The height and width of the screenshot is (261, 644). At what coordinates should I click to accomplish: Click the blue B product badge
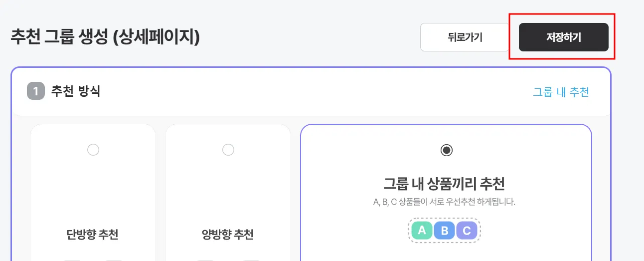445,230
